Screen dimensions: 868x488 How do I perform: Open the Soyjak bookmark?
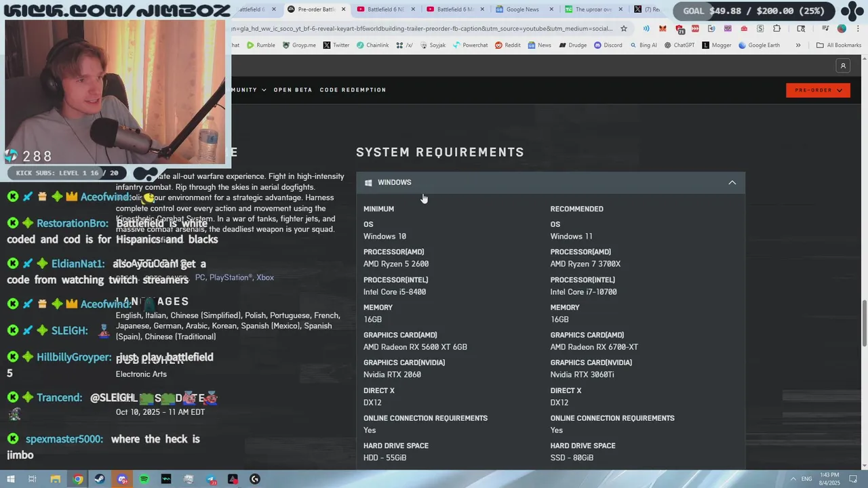click(x=433, y=45)
